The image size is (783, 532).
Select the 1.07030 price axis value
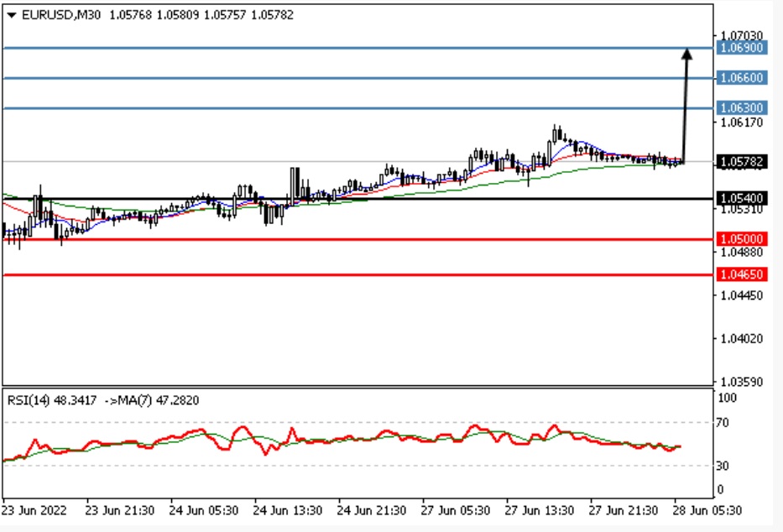pyautogui.click(x=742, y=35)
